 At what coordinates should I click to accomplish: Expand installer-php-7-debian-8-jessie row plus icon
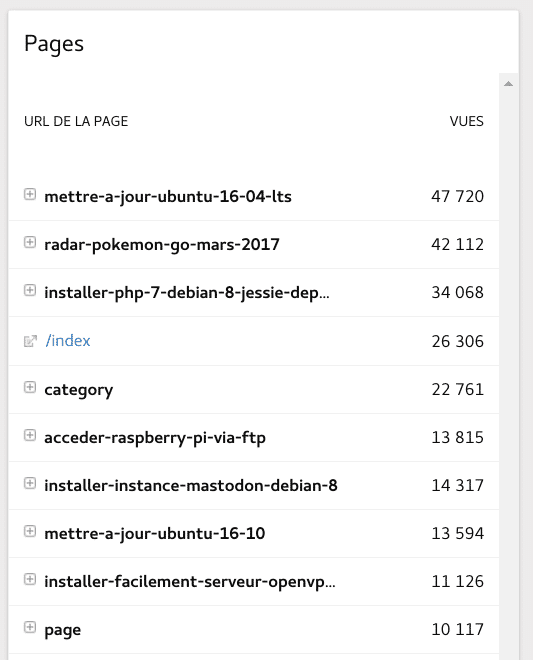coord(29,290)
